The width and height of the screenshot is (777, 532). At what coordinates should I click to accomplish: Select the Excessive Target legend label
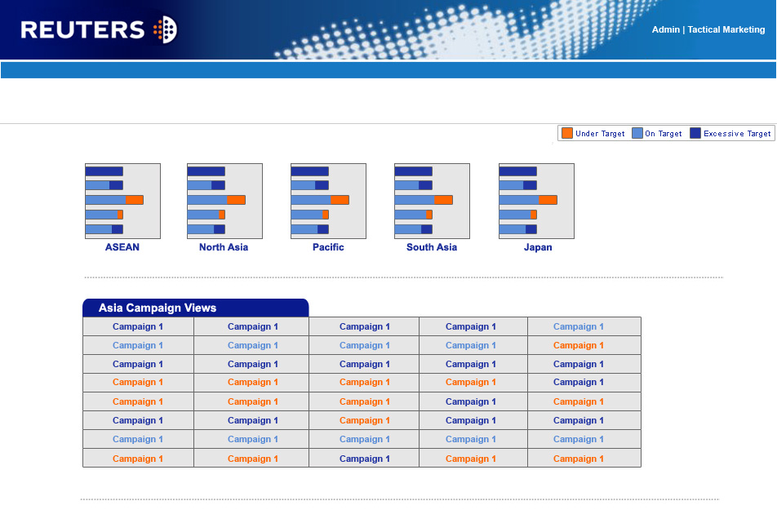[737, 134]
